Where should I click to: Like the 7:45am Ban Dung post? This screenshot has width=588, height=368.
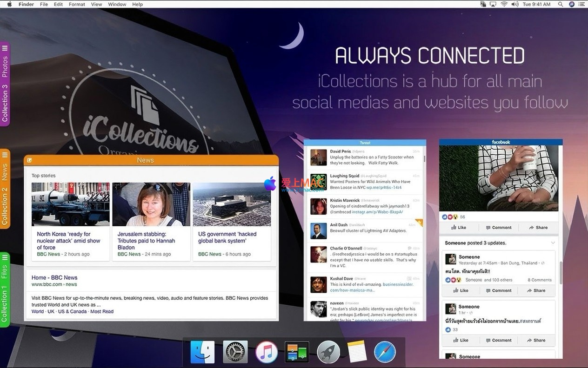click(x=461, y=290)
